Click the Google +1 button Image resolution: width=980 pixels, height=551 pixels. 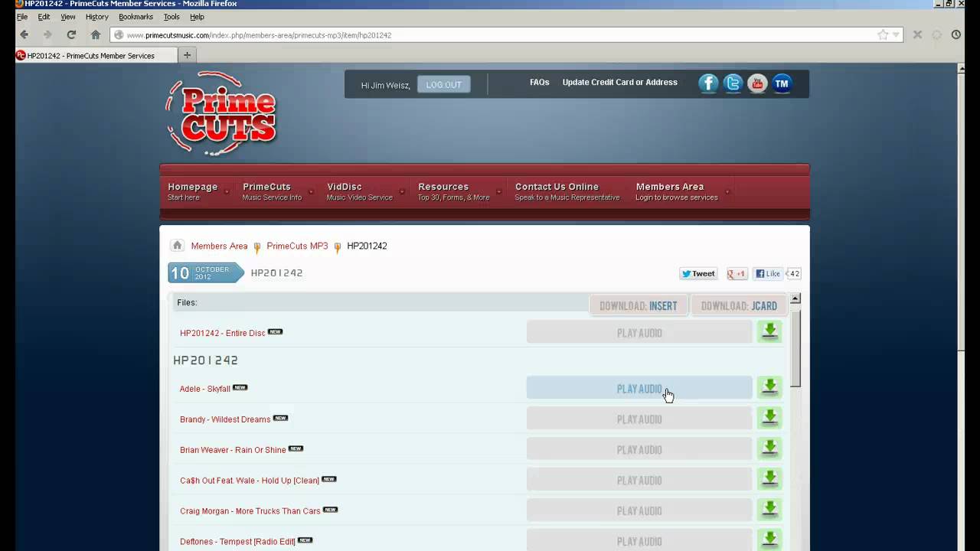coord(737,273)
